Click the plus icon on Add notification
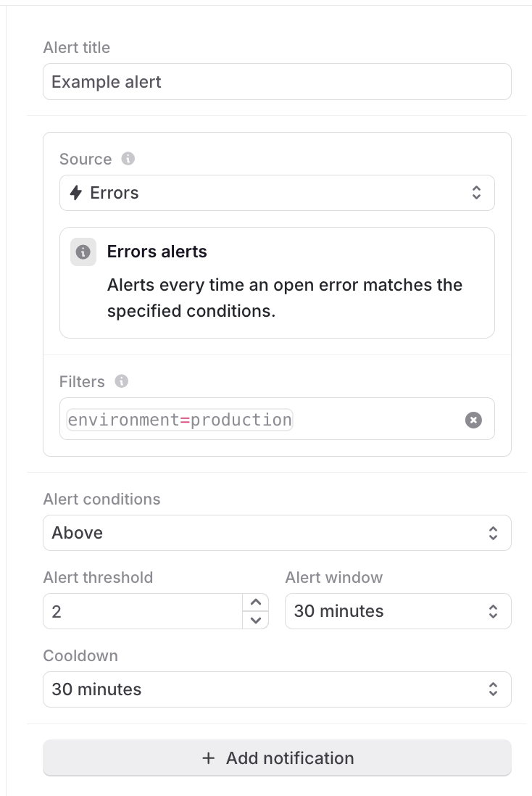Screen dimensions: 532x796 point(208,758)
